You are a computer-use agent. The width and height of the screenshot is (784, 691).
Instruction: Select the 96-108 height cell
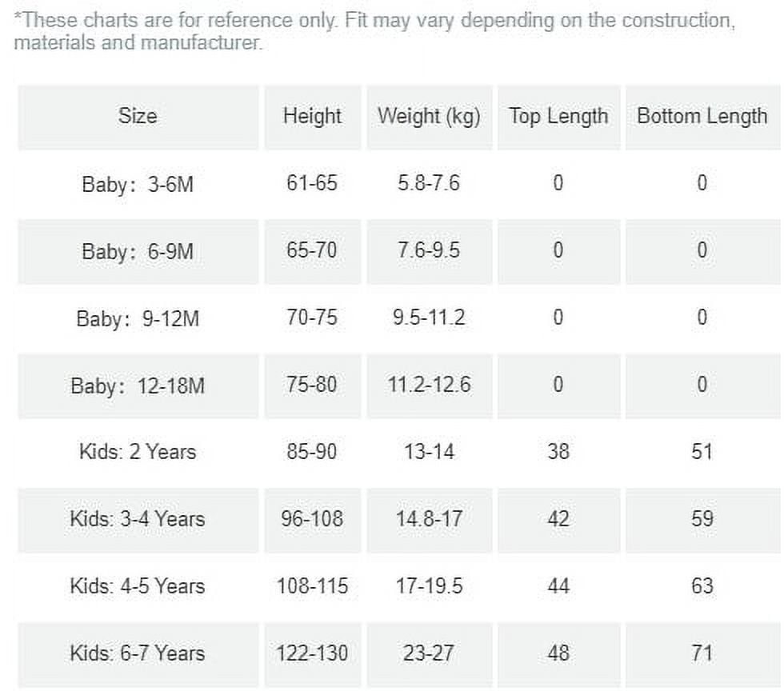313,520
